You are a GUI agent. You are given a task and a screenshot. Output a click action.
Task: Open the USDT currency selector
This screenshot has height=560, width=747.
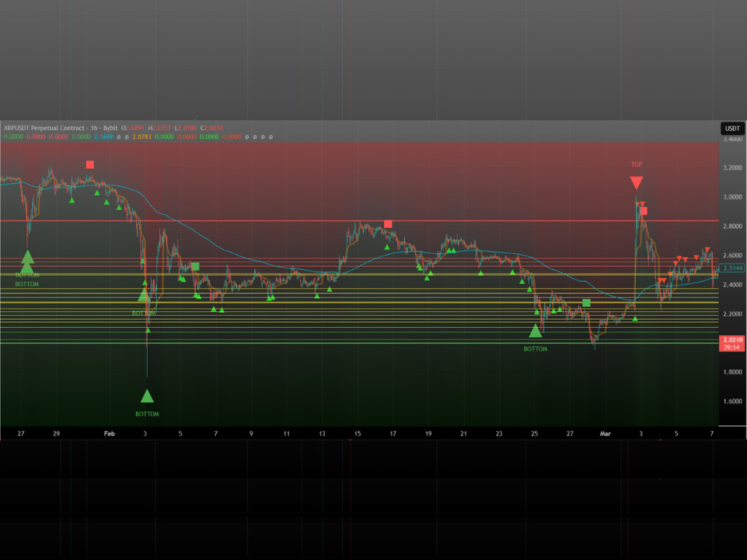point(732,128)
